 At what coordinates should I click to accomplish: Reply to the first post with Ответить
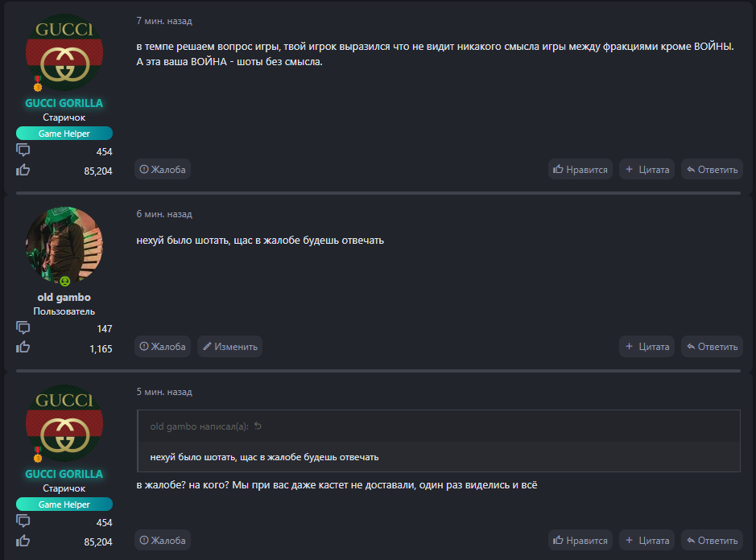pyautogui.click(x=711, y=169)
